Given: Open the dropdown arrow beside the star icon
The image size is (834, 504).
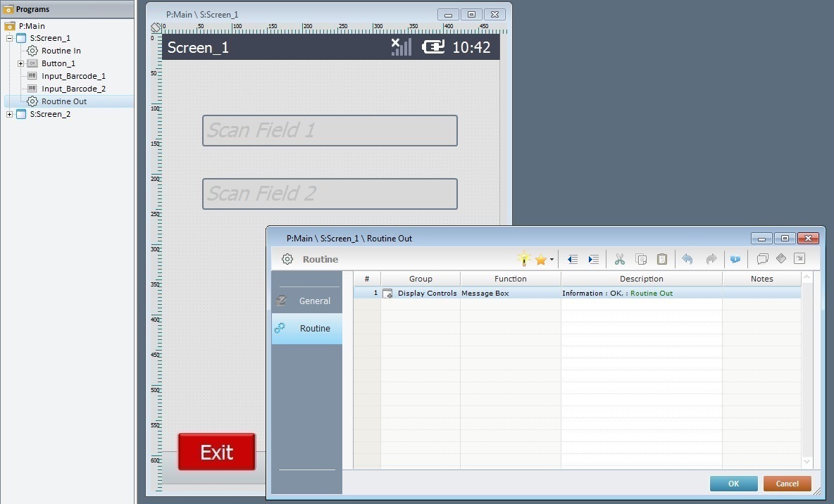Looking at the screenshot, I should (552, 260).
